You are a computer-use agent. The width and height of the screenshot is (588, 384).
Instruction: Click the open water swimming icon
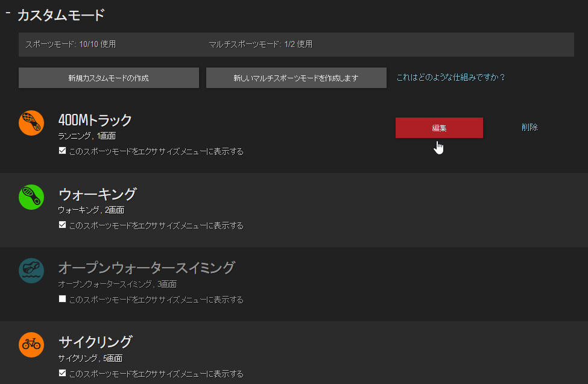[31, 271]
